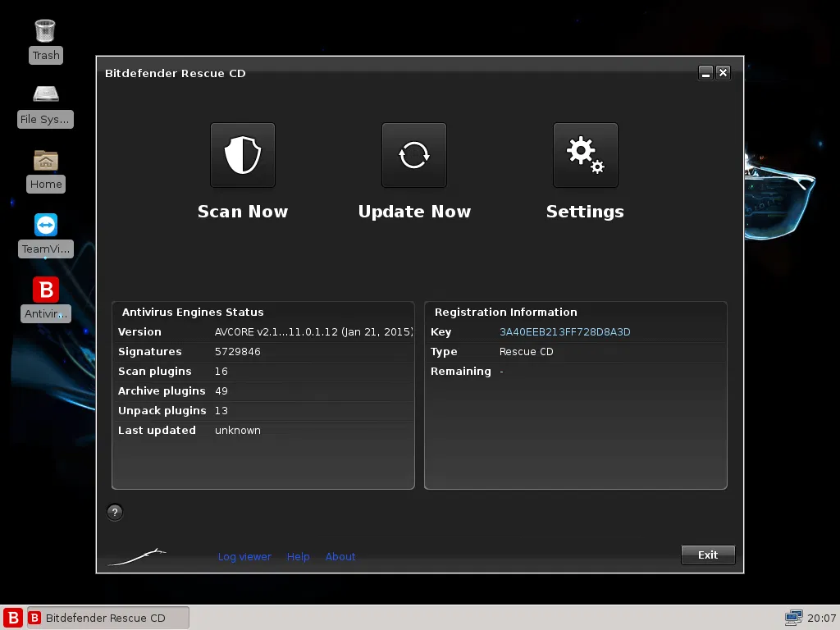Open the Log viewer
Viewport: 840px width, 630px height.
[244, 556]
